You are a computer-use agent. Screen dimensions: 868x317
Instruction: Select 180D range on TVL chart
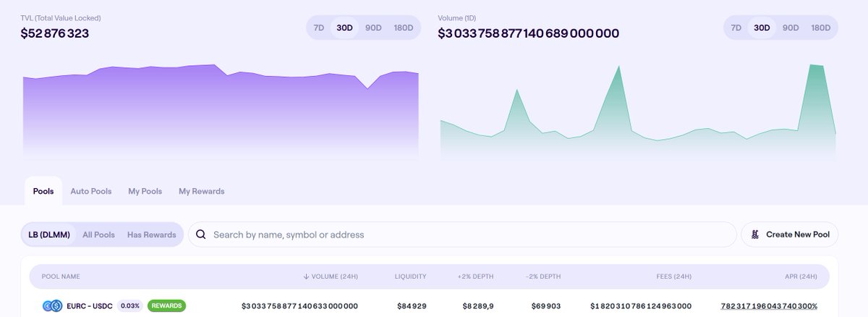(x=403, y=28)
